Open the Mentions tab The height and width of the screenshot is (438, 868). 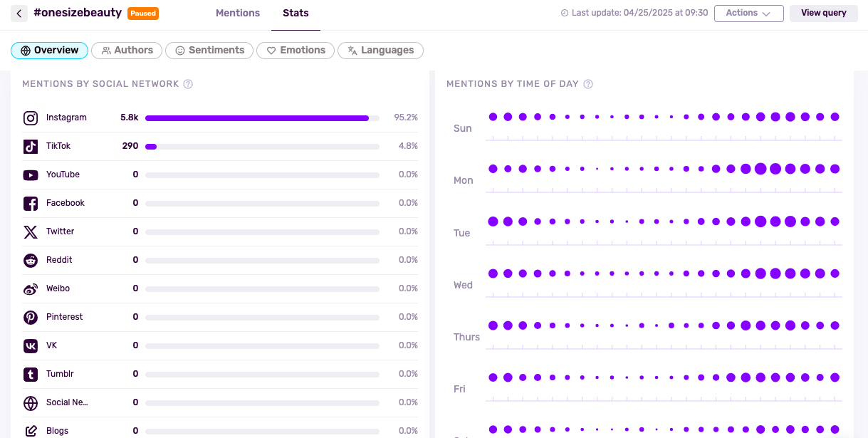point(238,14)
